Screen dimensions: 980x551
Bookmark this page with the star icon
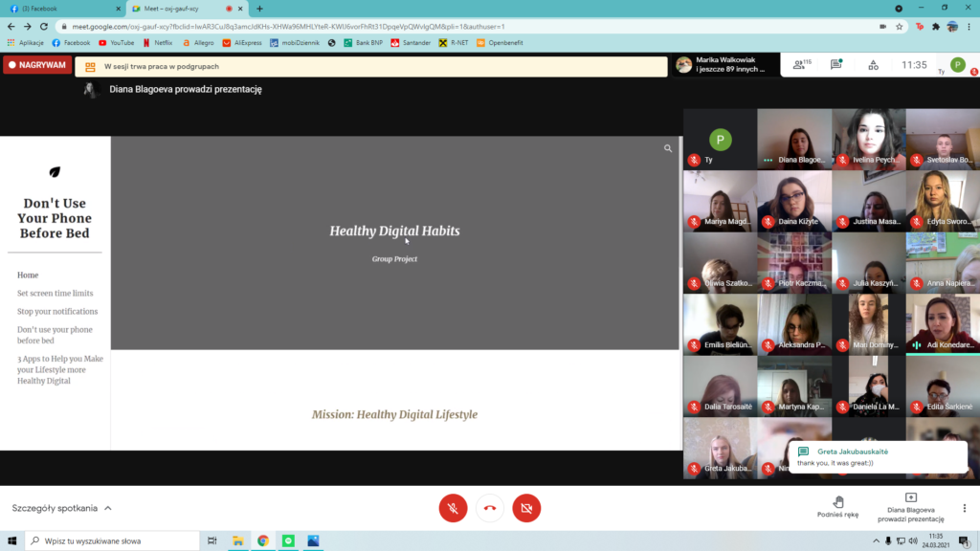click(900, 27)
